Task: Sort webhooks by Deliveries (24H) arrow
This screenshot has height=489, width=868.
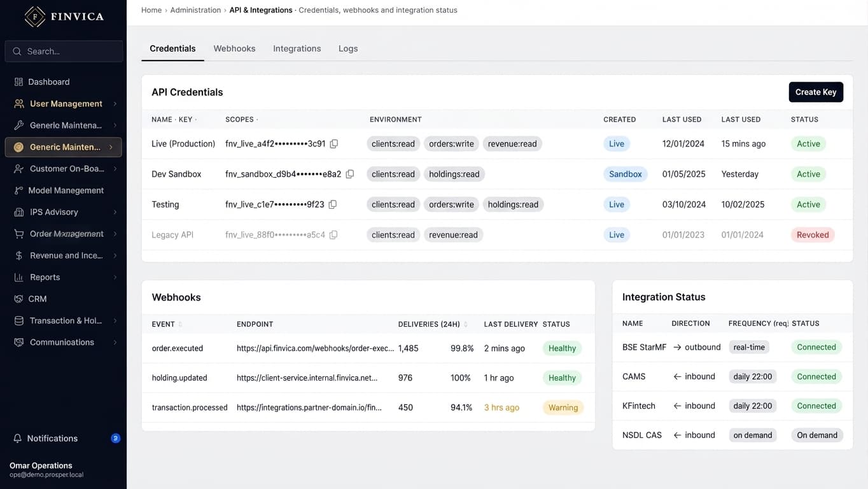Action: click(465, 324)
